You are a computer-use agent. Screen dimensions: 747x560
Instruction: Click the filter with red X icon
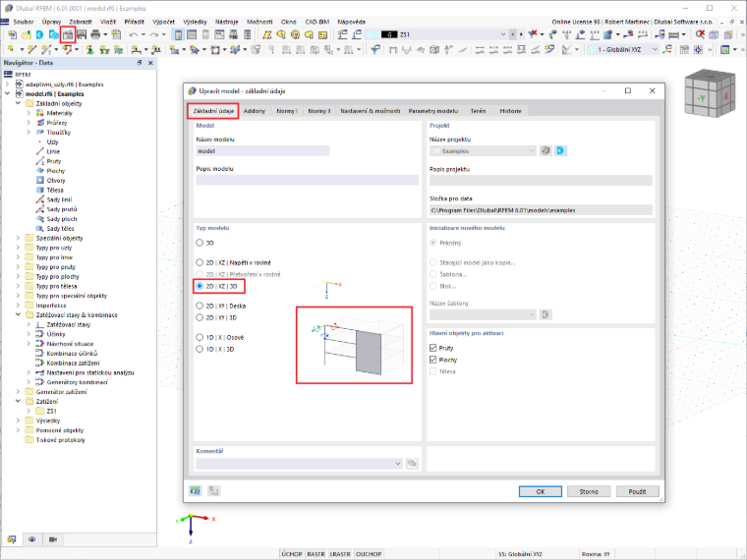click(x=533, y=34)
